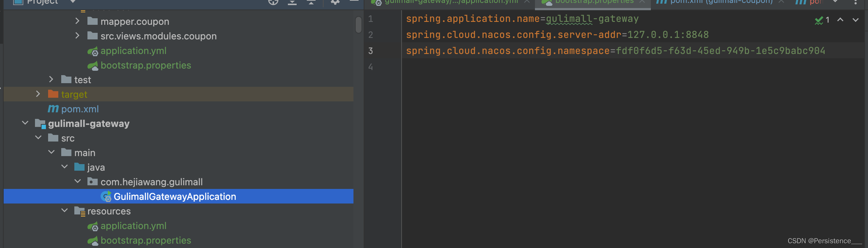Collapse the gulimall-gateway module
This screenshot has width=868, height=248.
tap(25, 123)
